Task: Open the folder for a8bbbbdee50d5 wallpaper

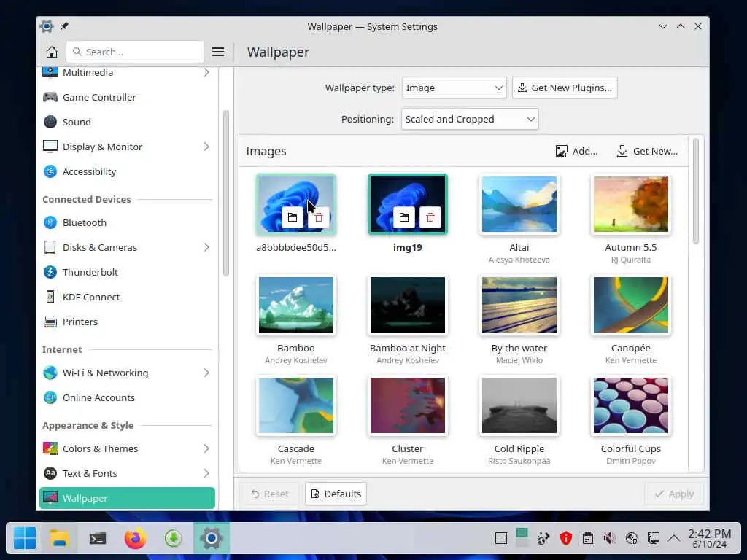Action: [x=293, y=217]
